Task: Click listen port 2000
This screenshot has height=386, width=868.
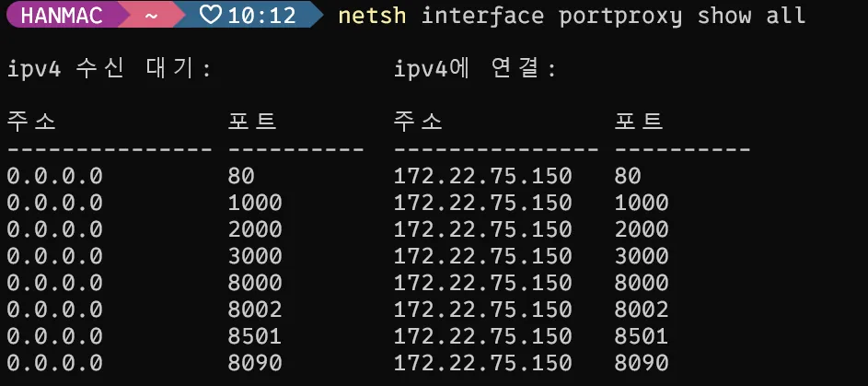Action: coord(255,229)
